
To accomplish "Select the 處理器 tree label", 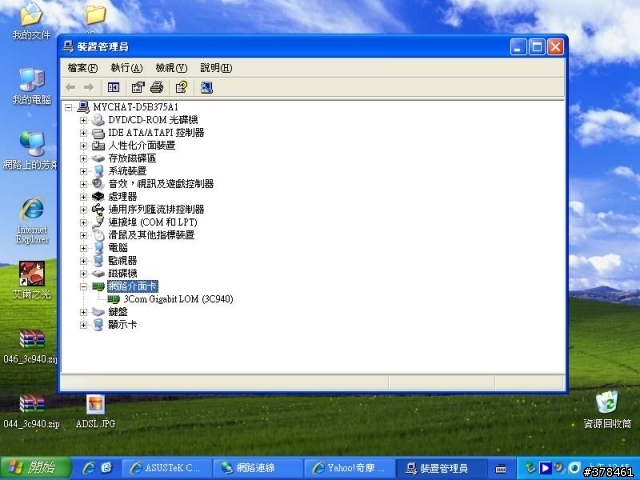I will pos(122,197).
